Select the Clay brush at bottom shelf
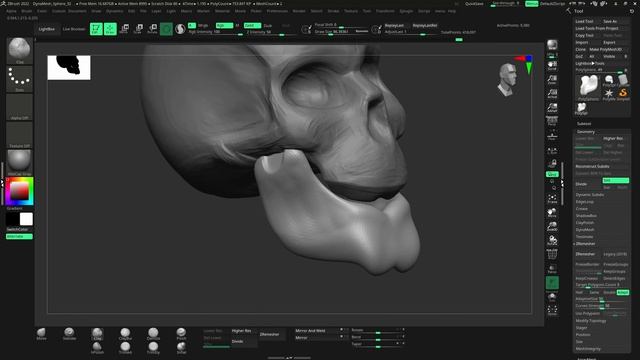 tap(97, 334)
